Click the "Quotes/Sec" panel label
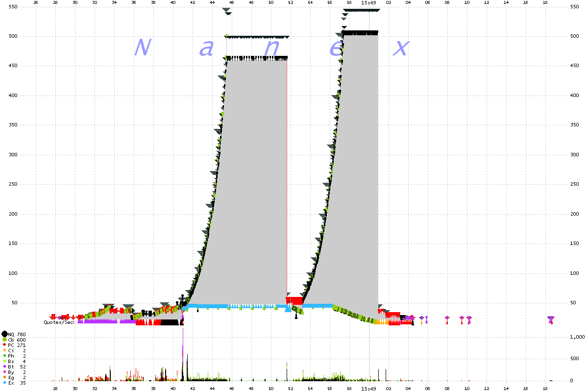The width and height of the screenshot is (588, 392). point(59,322)
